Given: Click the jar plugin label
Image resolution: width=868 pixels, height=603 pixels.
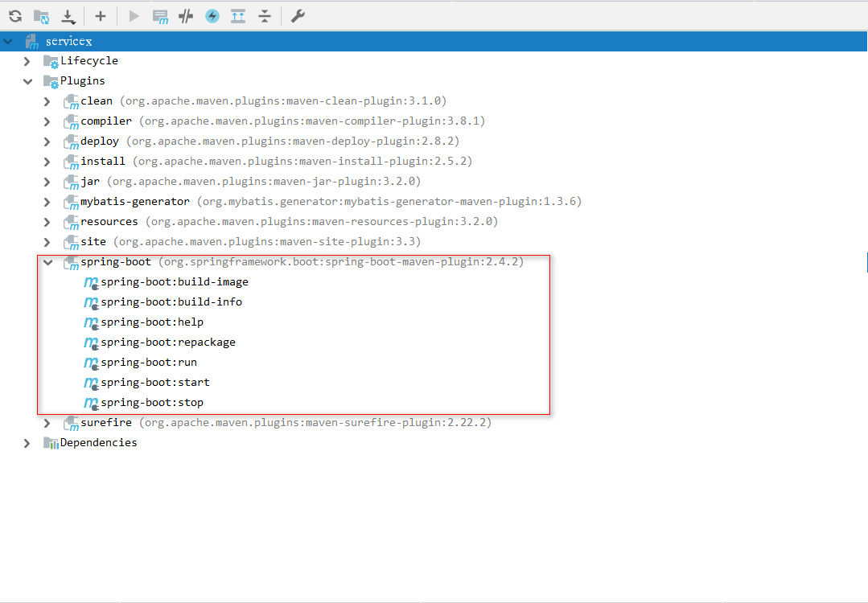Looking at the screenshot, I should 90,182.
